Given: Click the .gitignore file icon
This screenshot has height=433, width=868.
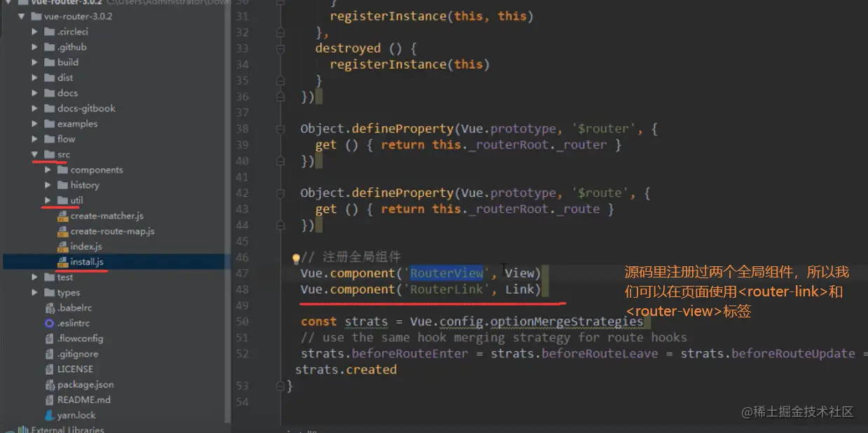Looking at the screenshot, I should click(50, 355).
